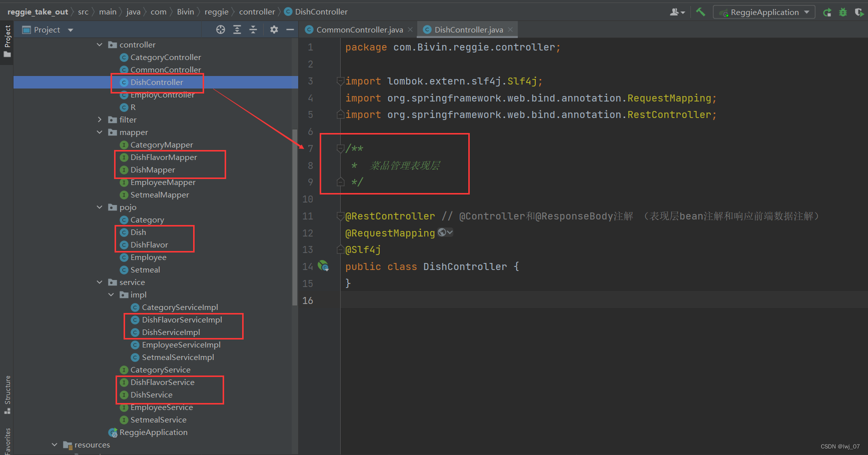Viewport: 868px width, 455px height.
Task: Click the collapse all icon in Project panel
Action: [x=253, y=29]
